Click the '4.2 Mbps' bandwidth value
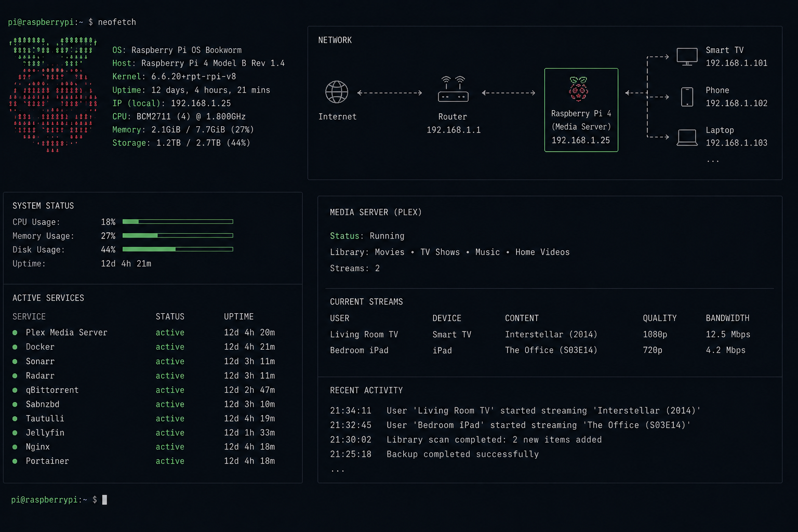This screenshot has height=532, width=798. point(725,351)
